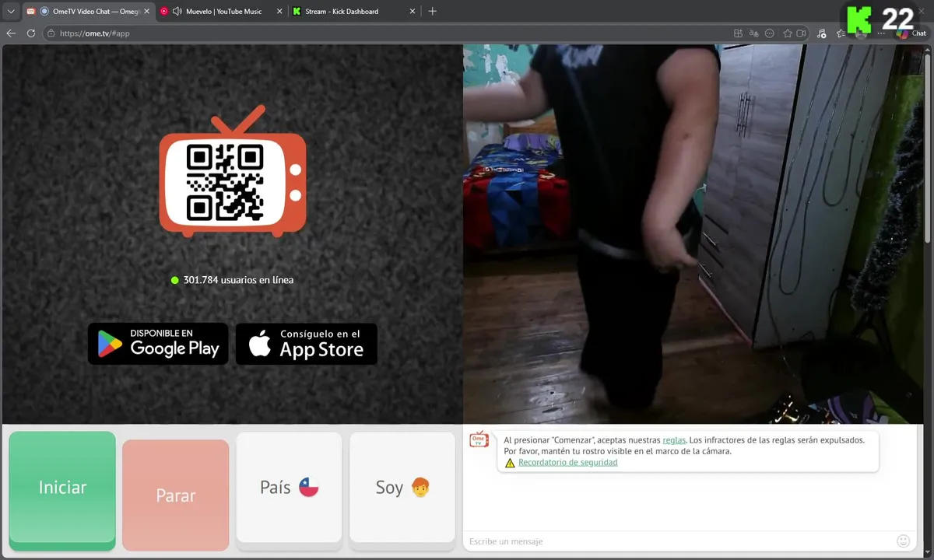Mute the YouTube Music tab speaker icon
The height and width of the screenshot is (560, 934).
point(177,12)
